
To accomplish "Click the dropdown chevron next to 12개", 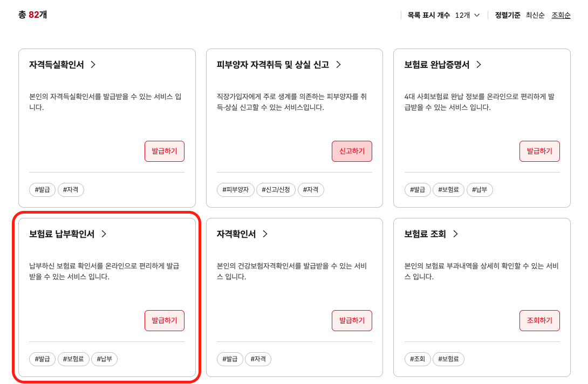I will point(477,15).
